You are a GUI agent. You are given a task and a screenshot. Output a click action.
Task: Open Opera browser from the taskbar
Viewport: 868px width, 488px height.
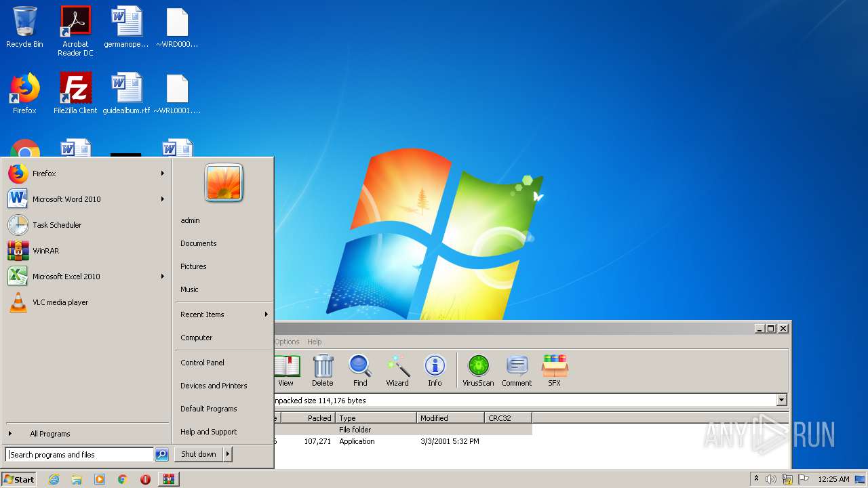coord(145,479)
